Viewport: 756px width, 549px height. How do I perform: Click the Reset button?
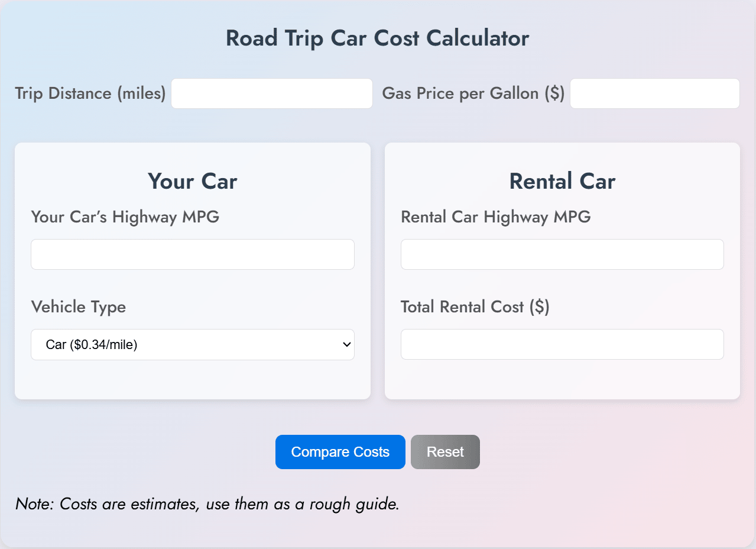coord(445,451)
